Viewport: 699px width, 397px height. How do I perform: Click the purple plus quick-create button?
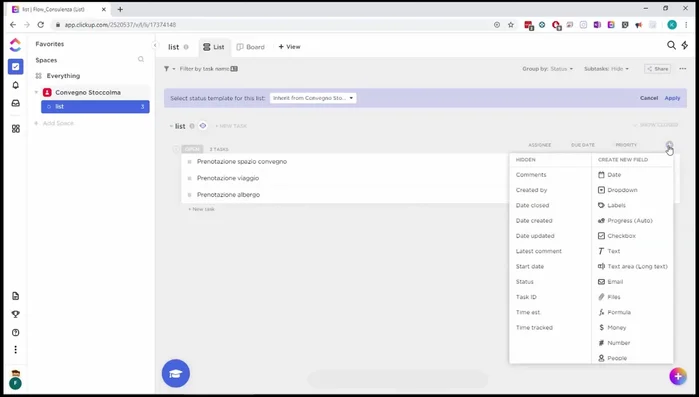[x=678, y=377]
